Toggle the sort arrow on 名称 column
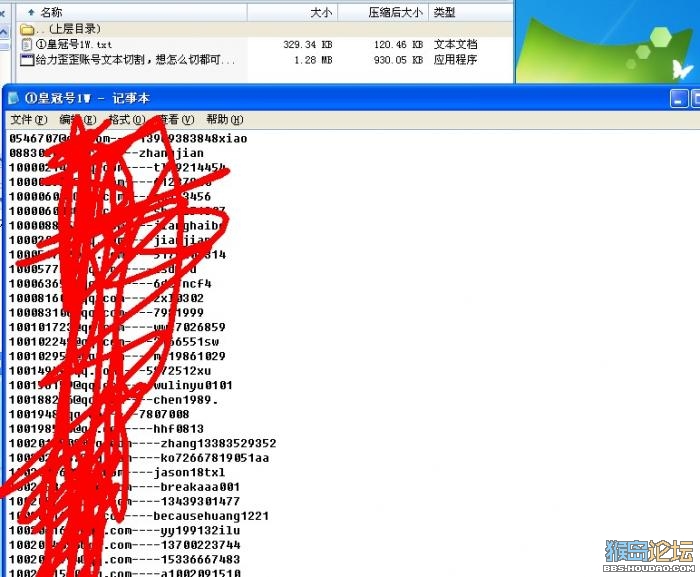Screen dimensions: 700x577 coord(31,12)
